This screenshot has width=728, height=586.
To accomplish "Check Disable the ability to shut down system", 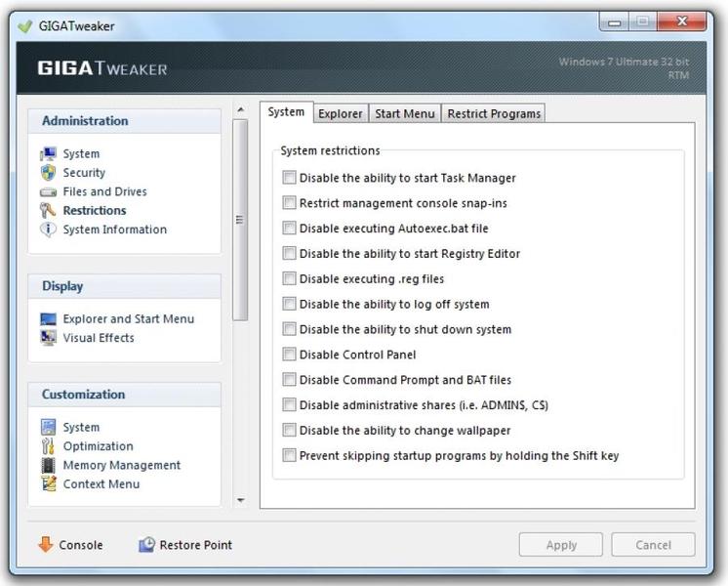I will (289, 328).
